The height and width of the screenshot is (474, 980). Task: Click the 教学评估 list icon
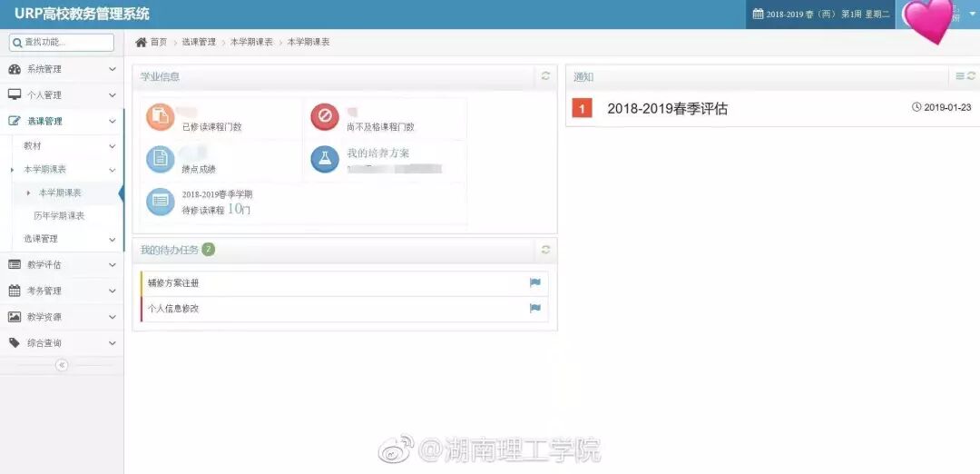pyautogui.click(x=15, y=264)
